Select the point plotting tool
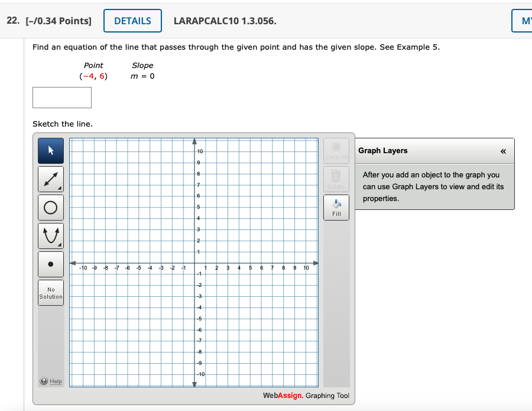This screenshot has width=532, height=411. [x=50, y=264]
